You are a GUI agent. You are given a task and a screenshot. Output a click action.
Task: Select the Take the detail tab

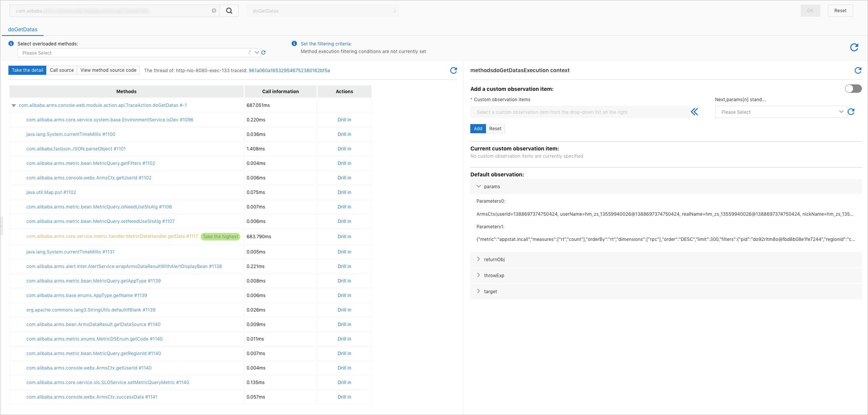tap(27, 70)
